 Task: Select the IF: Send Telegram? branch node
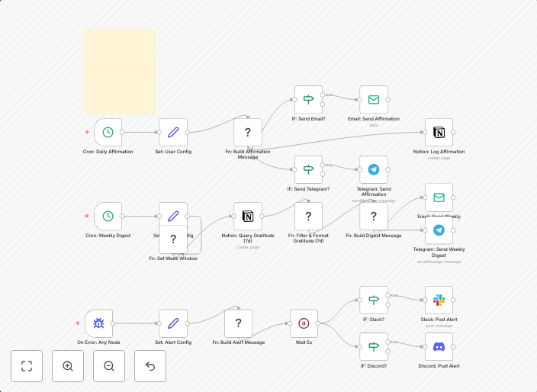point(308,170)
